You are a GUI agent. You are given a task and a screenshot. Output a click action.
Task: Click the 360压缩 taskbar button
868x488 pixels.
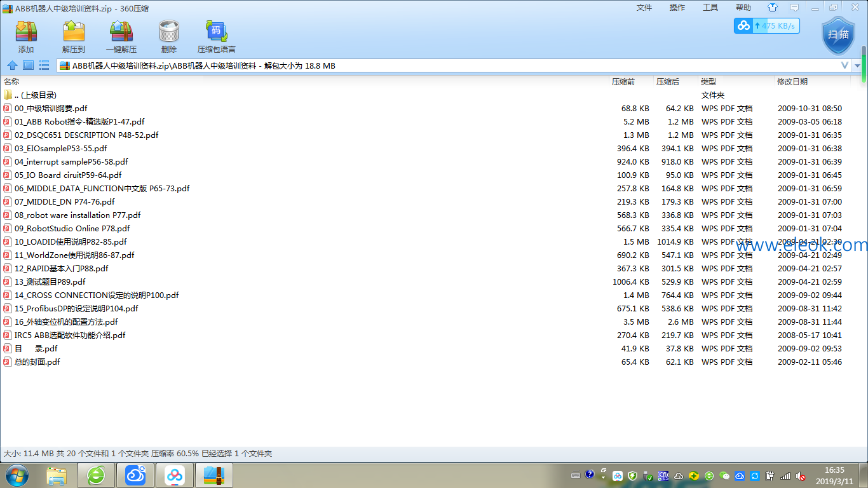click(x=214, y=475)
